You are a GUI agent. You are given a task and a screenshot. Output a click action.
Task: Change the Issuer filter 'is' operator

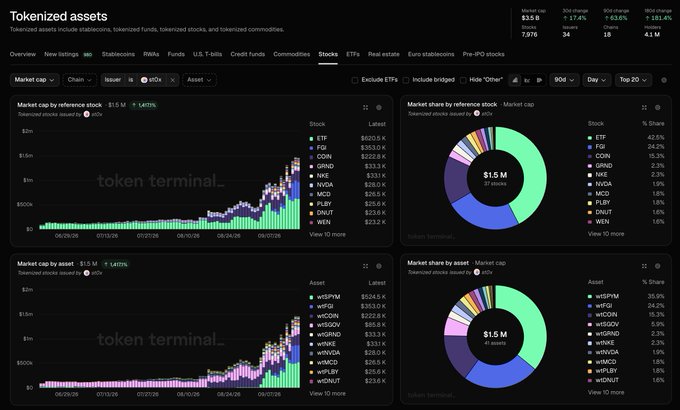(x=131, y=80)
